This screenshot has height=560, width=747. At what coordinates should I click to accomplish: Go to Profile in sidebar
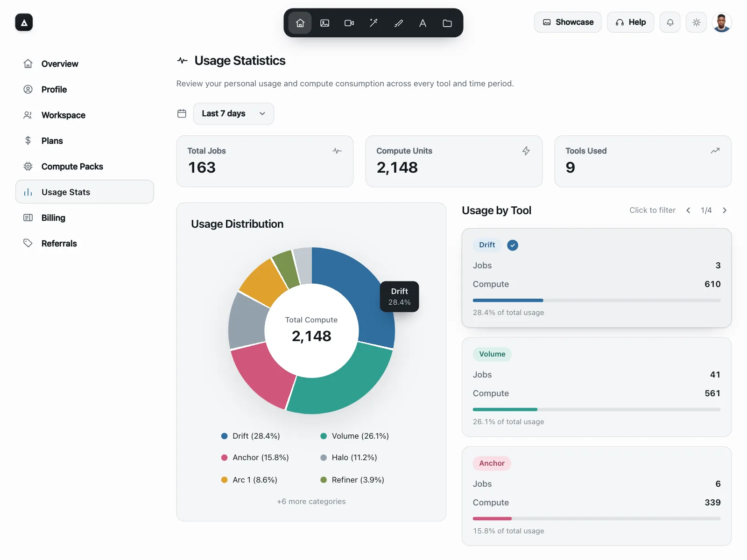pyautogui.click(x=85, y=90)
